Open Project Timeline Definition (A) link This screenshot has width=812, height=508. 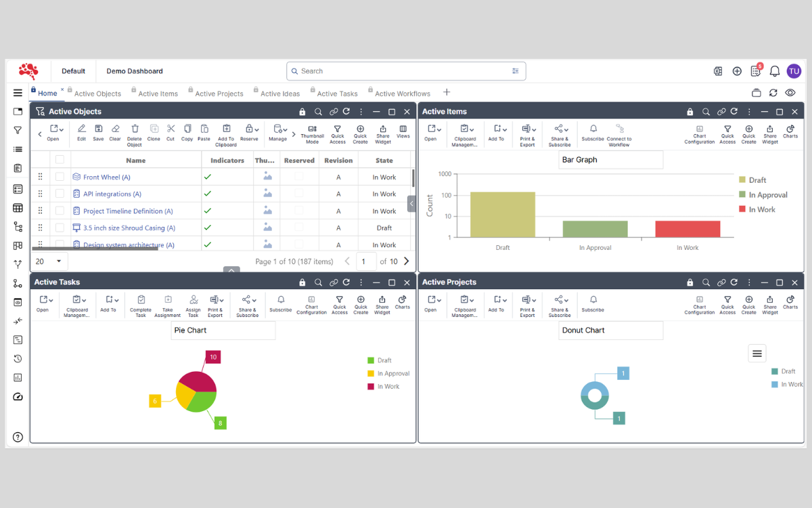click(x=128, y=211)
